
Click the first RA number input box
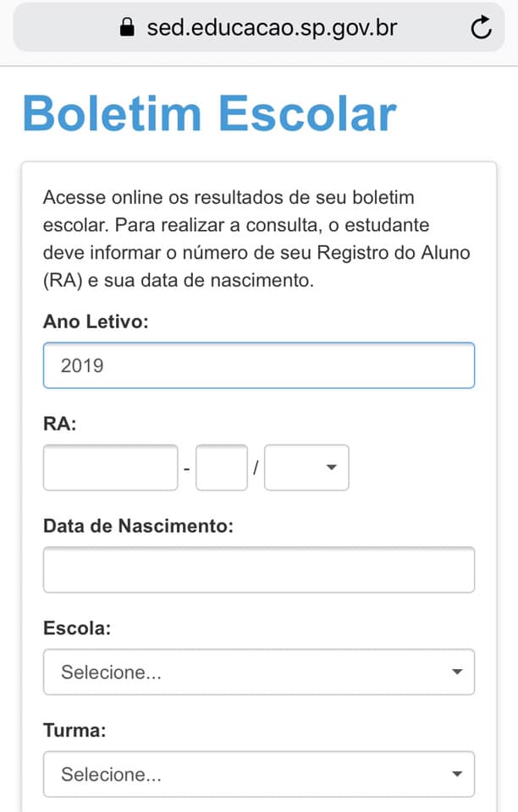(x=110, y=467)
